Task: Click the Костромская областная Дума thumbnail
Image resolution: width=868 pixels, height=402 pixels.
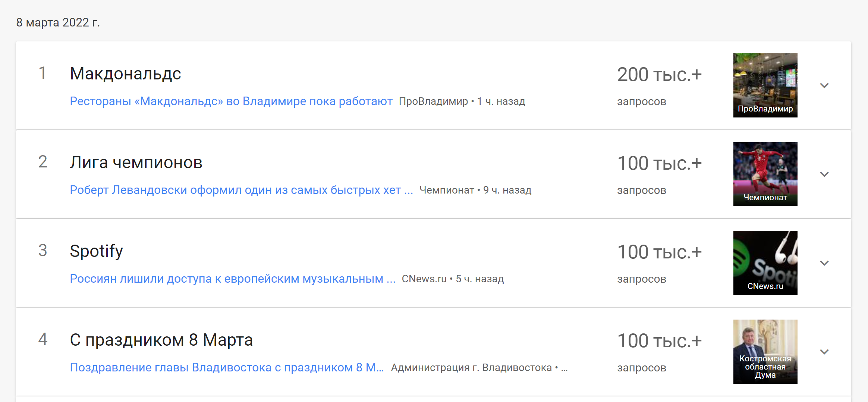Action: click(x=765, y=352)
